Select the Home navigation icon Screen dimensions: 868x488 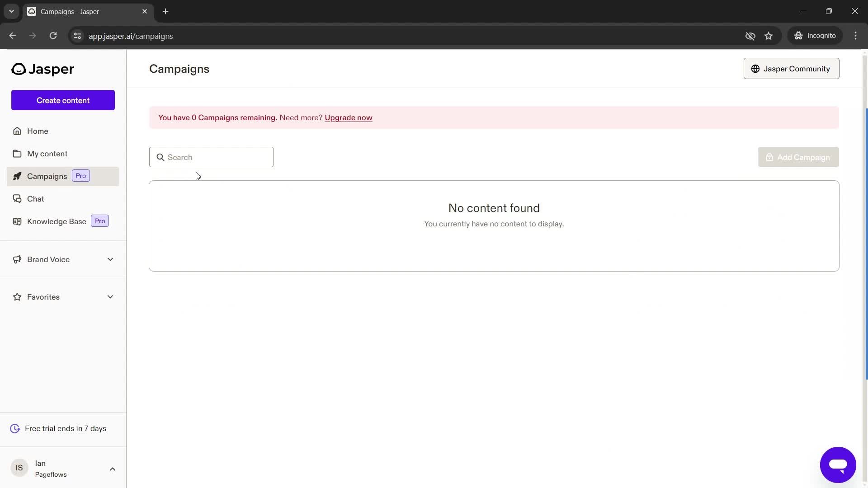pos(16,131)
